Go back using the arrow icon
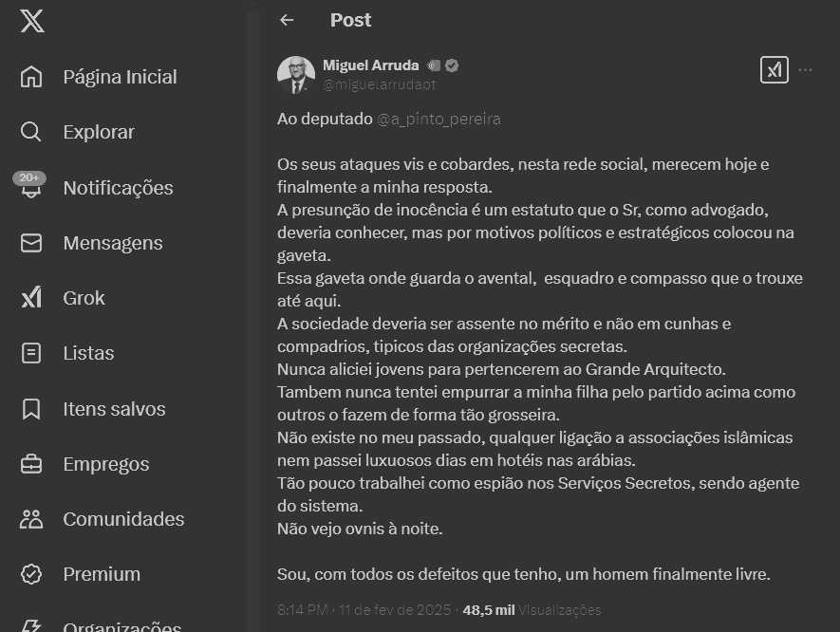Viewport: 840px width, 632px height. point(287,20)
